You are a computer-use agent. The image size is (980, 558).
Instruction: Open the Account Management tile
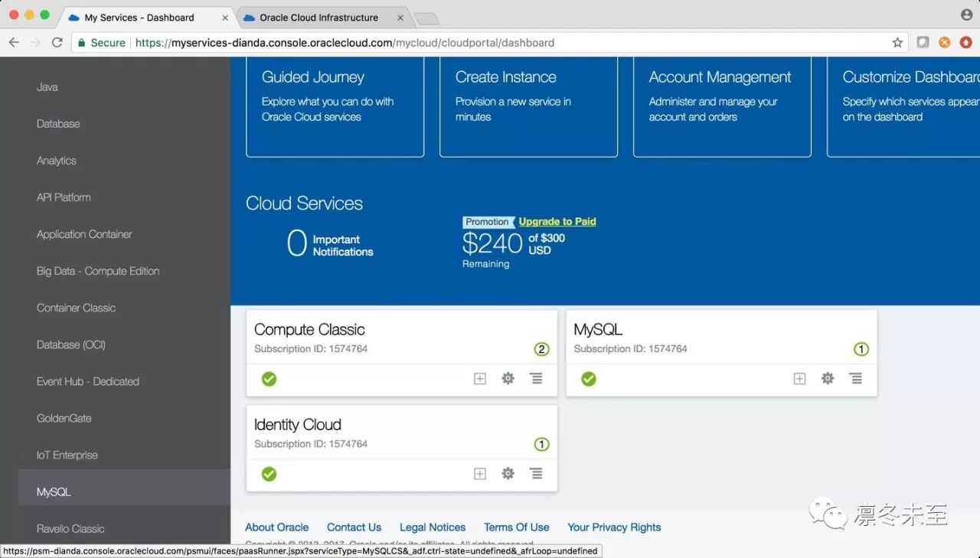pyautogui.click(x=723, y=107)
